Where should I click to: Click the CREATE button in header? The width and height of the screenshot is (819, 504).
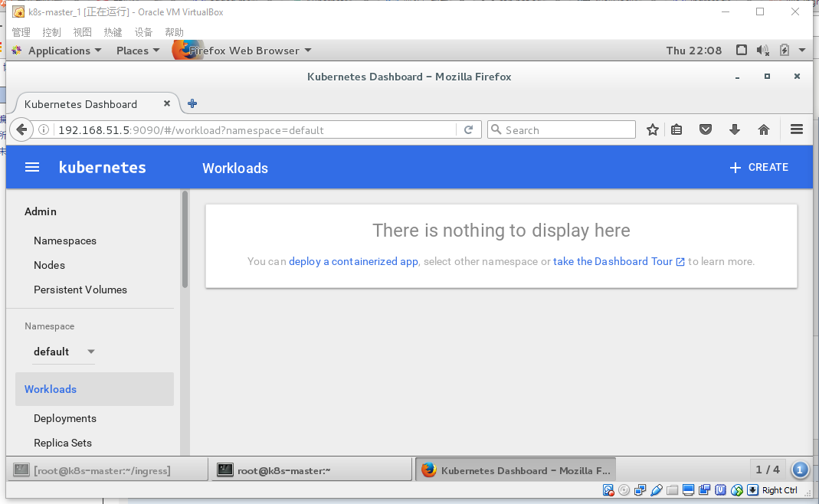[758, 168]
